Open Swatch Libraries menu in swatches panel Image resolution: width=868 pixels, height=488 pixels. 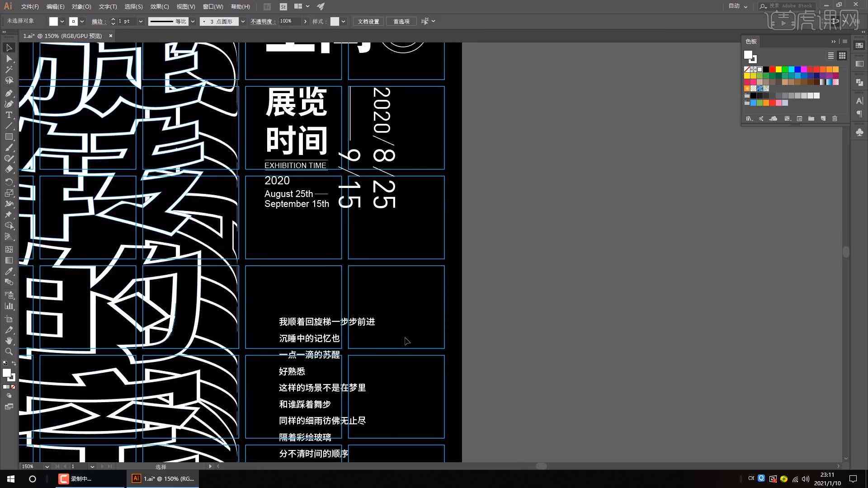[x=749, y=118]
